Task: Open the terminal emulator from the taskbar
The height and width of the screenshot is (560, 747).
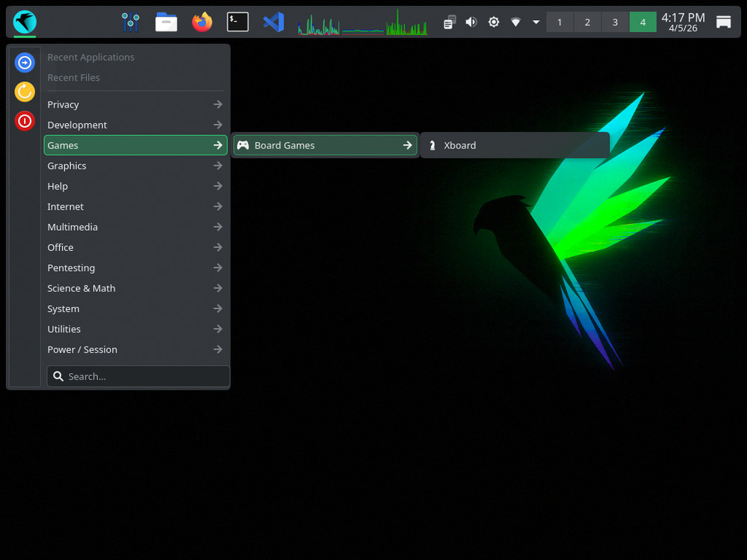Action: tap(238, 22)
